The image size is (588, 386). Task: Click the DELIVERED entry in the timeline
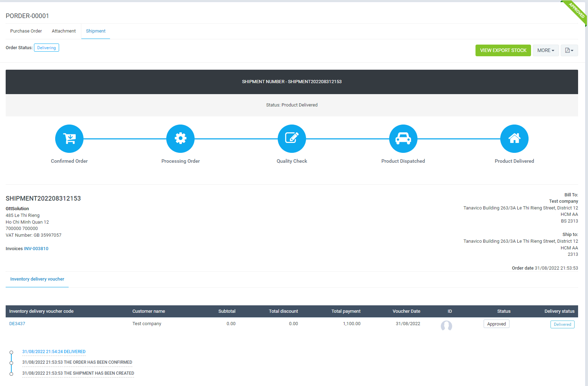pos(54,351)
